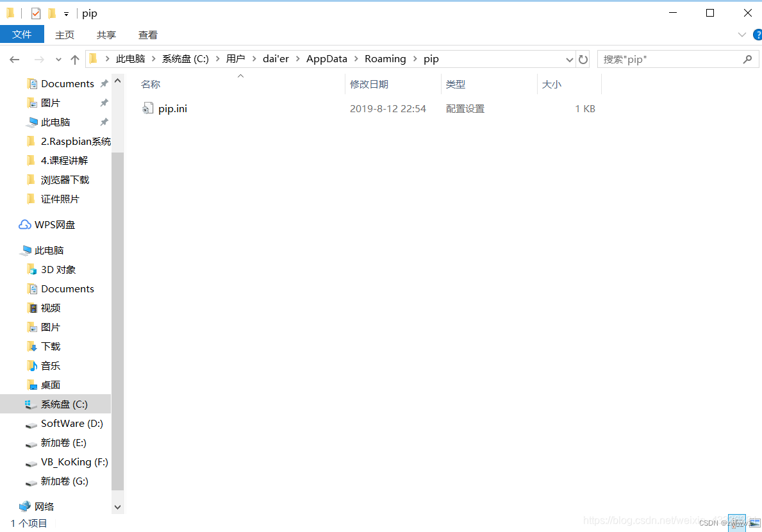Click the Properties icon on quick access toolbar
Viewport: 762px width, 532px height.
click(x=35, y=13)
